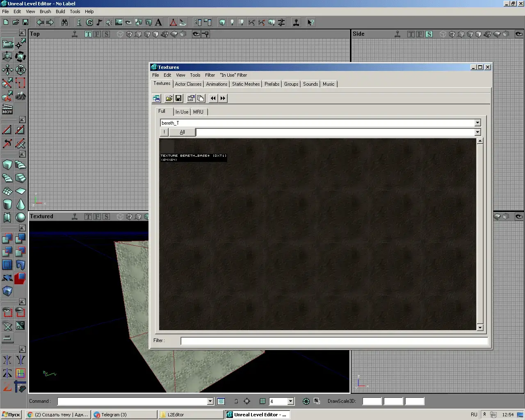The width and height of the screenshot is (525, 420).
Task: Click the Subtract brush CSG icon
Action: 21,239
